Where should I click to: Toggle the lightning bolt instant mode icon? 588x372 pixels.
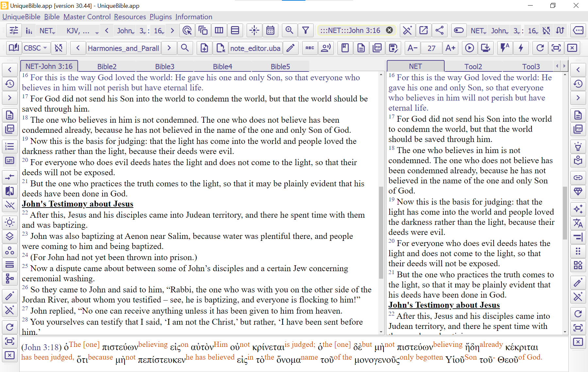[521, 48]
